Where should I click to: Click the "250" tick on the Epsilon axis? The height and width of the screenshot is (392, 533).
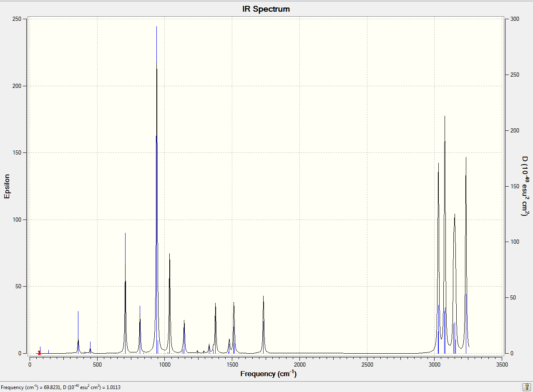click(17, 19)
